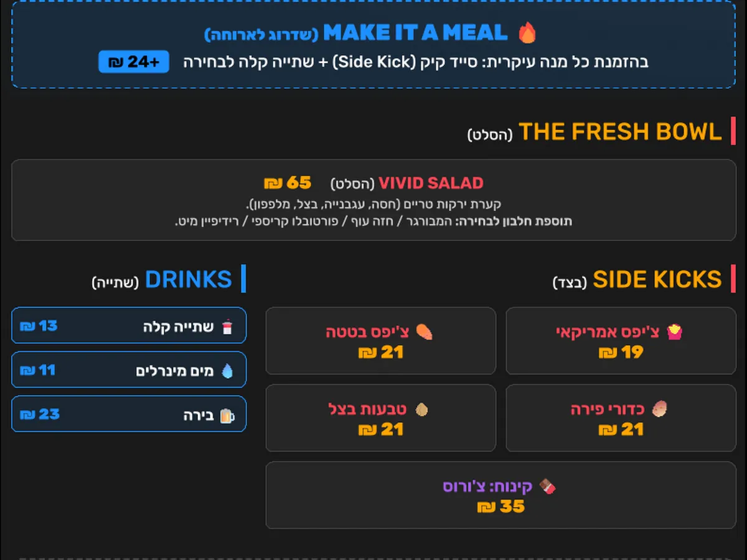Click the fire icon beside Make It A Meal
The width and height of the screenshot is (747, 560).
(x=527, y=32)
